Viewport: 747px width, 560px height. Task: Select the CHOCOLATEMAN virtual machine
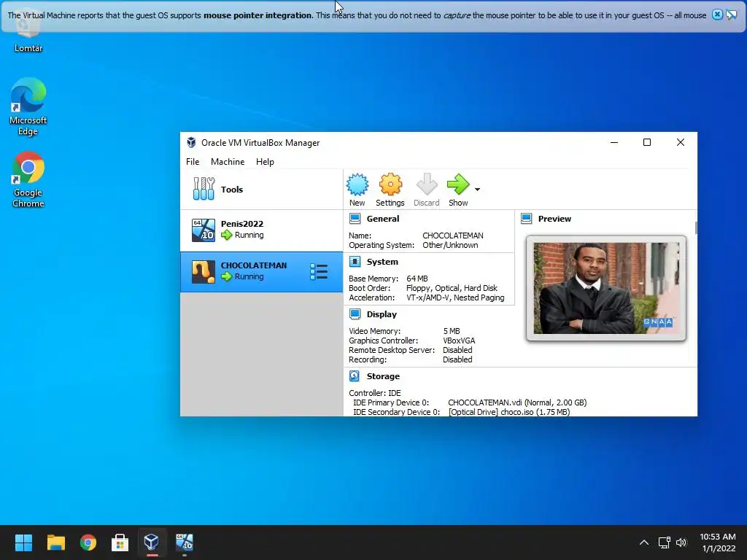(x=261, y=272)
